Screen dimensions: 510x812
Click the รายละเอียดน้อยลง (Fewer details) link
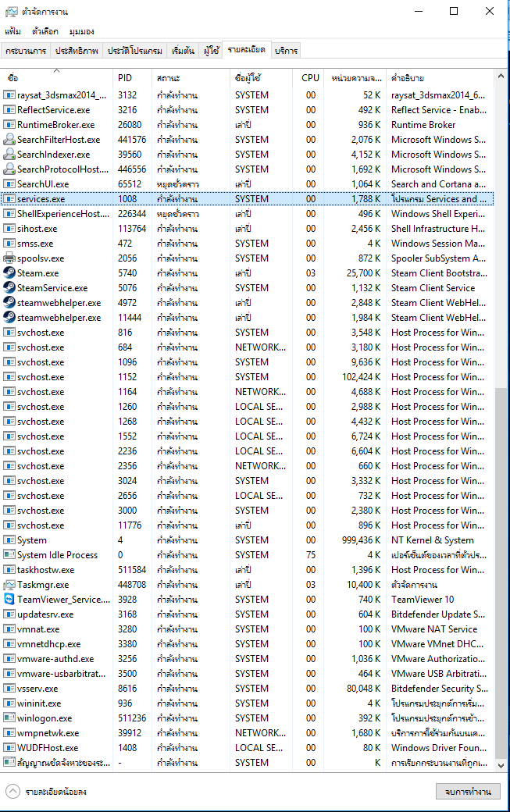pyautogui.click(x=56, y=792)
